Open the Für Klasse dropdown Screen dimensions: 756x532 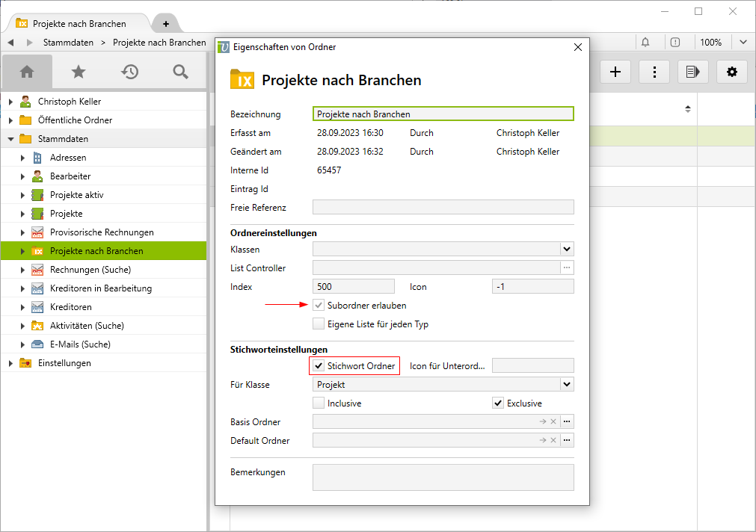(x=567, y=385)
